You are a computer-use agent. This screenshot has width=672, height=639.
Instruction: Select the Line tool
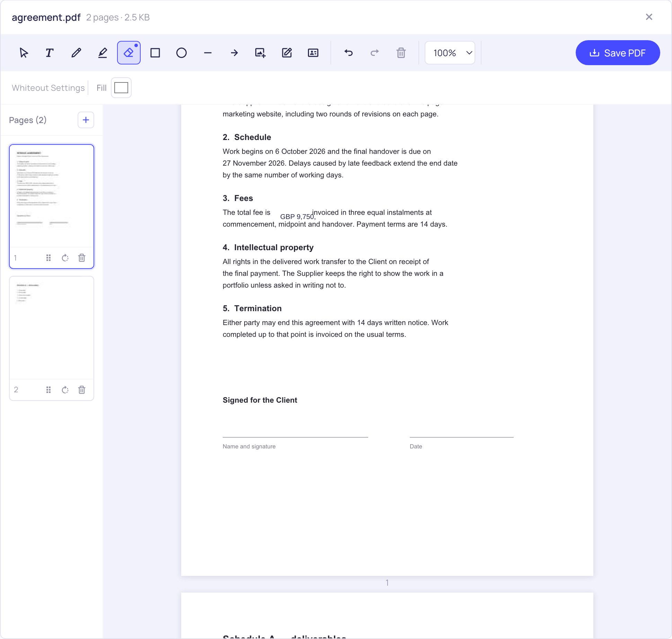pyautogui.click(x=208, y=53)
